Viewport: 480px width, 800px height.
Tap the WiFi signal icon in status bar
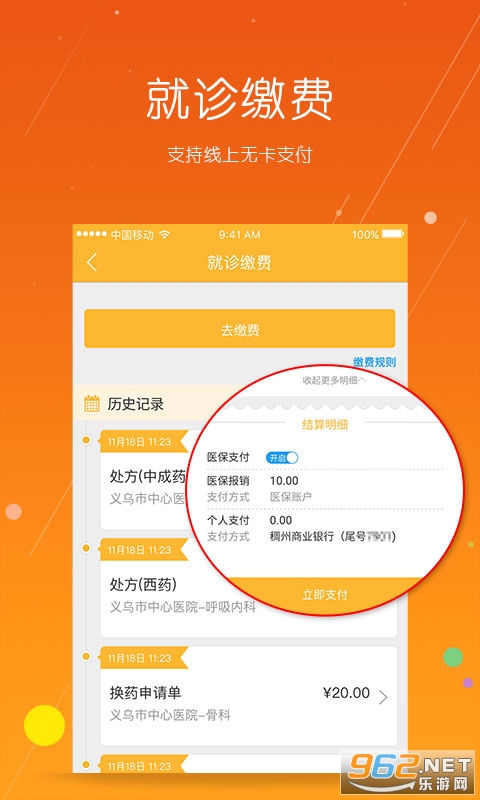point(164,235)
